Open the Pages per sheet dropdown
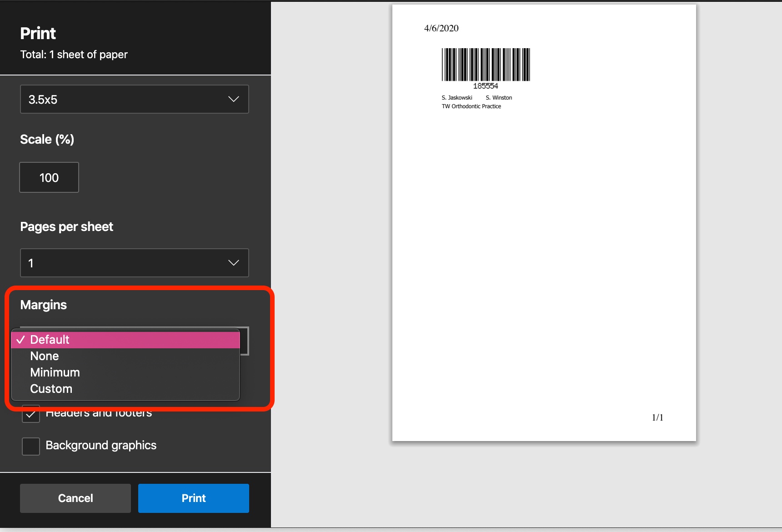Viewport: 782px width, 532px height. [135, 263]
